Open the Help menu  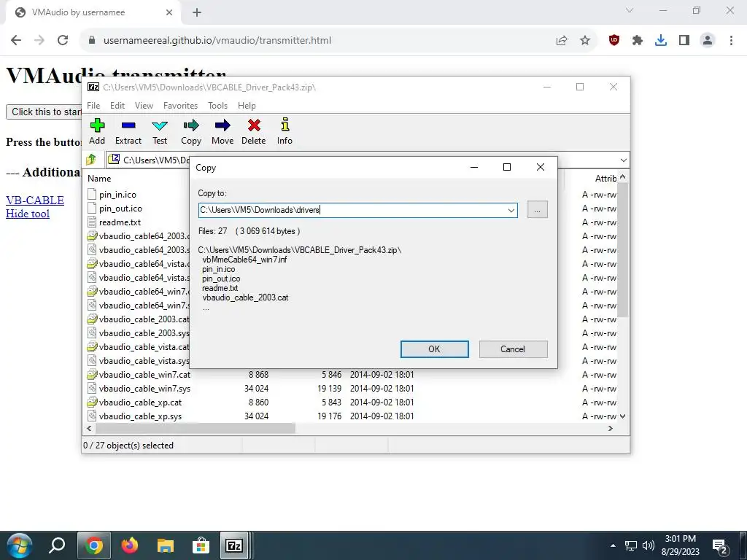(x=247, y=106)
